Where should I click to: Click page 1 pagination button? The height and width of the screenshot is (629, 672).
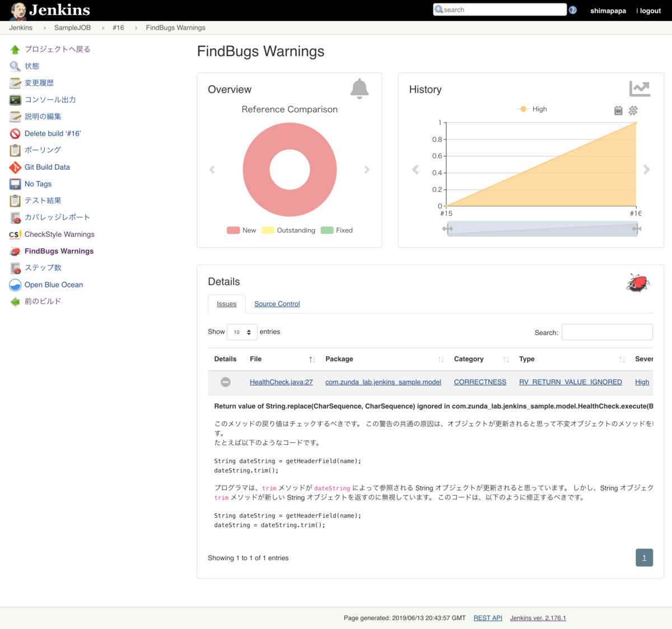pyautogui.click(x=644, y=558)
